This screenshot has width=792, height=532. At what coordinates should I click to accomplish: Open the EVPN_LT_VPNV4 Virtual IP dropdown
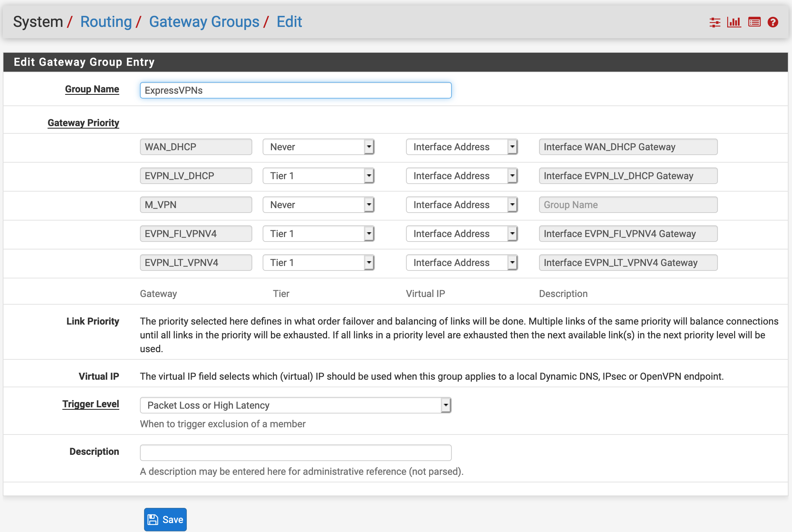(461, 263)
